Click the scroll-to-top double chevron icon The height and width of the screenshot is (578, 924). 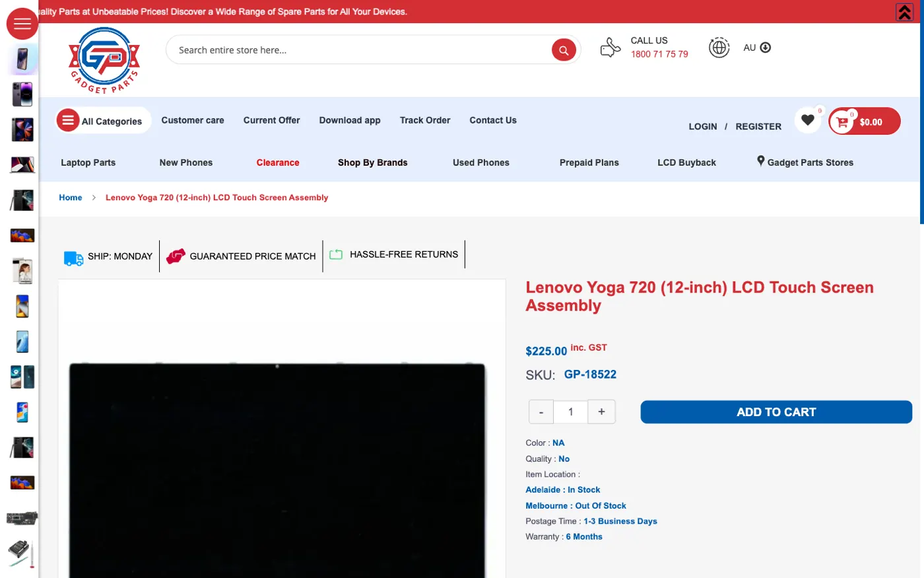coord(904,12)
